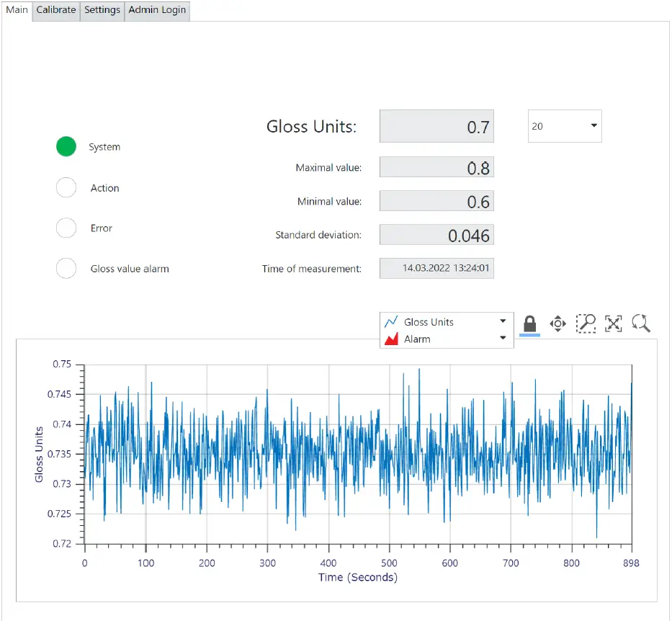Select the pan tool with four arrows

(558, 323)
